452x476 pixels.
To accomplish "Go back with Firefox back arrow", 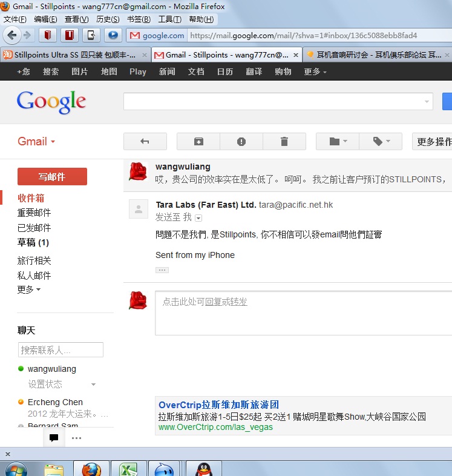I will pos(12,35).
